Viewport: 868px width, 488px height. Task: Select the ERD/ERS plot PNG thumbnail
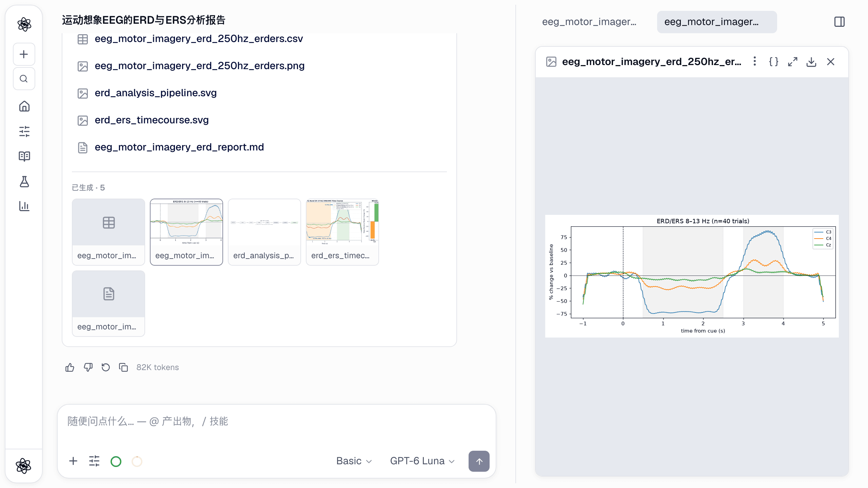(186, 232)
